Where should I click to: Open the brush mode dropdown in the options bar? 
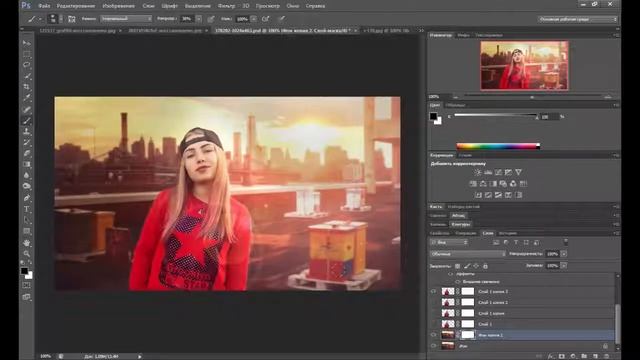point(126,19)
